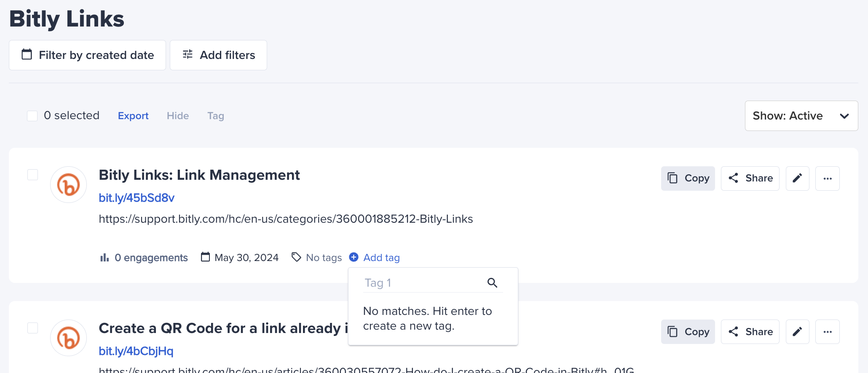Screen dimensions: 868x373
Task: Select the Create a QR Code link checkbox
Action: [x=32, y=328]
